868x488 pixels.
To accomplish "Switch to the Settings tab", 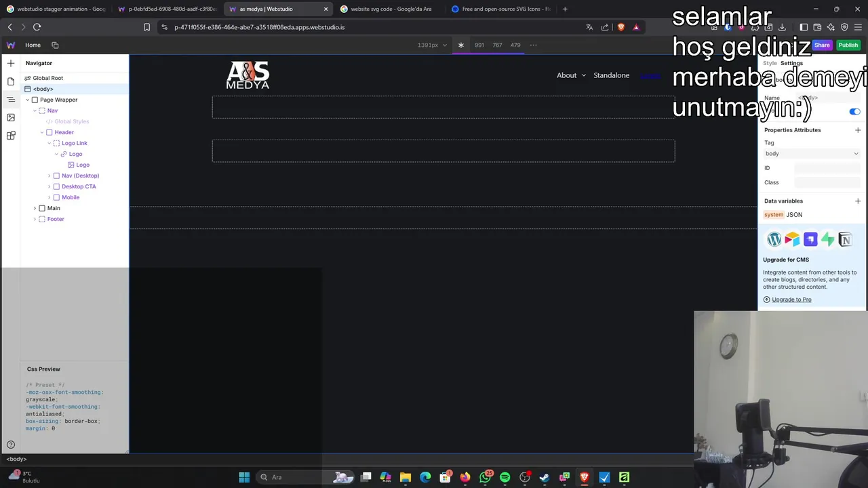I will point(791,63).
